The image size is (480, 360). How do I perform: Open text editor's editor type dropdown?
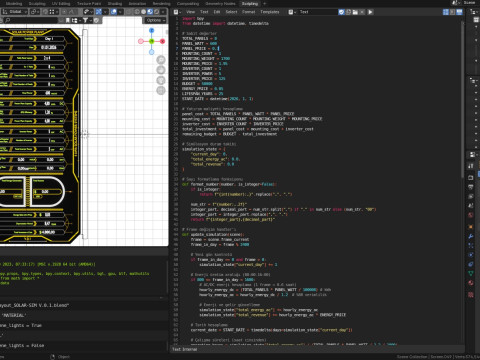tap(177, 12)
